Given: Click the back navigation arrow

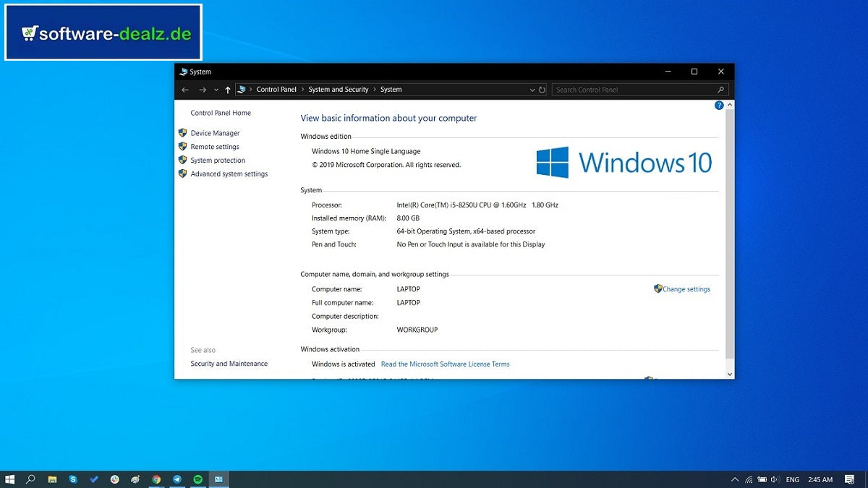Looking at the screenshot, I should pos(185,89).
